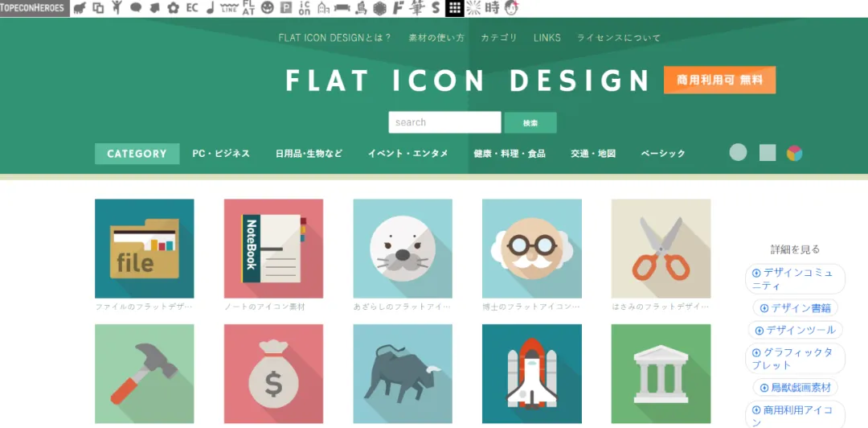This screenshot has height=428, width=868.
Task: Click the 筆 brush kanji icon
Action: (x=417, y=8)
